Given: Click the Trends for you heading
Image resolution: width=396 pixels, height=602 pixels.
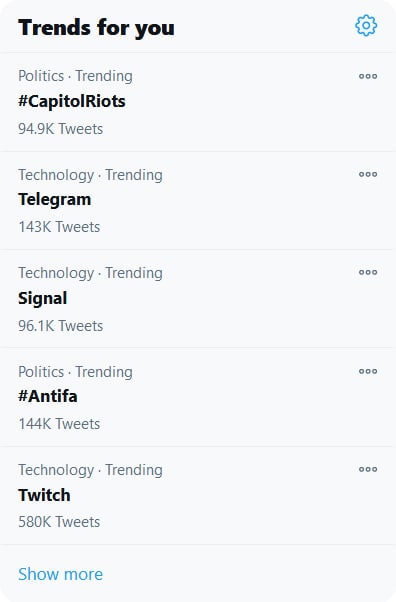Looking at the screenshot, I should (96, 28).
